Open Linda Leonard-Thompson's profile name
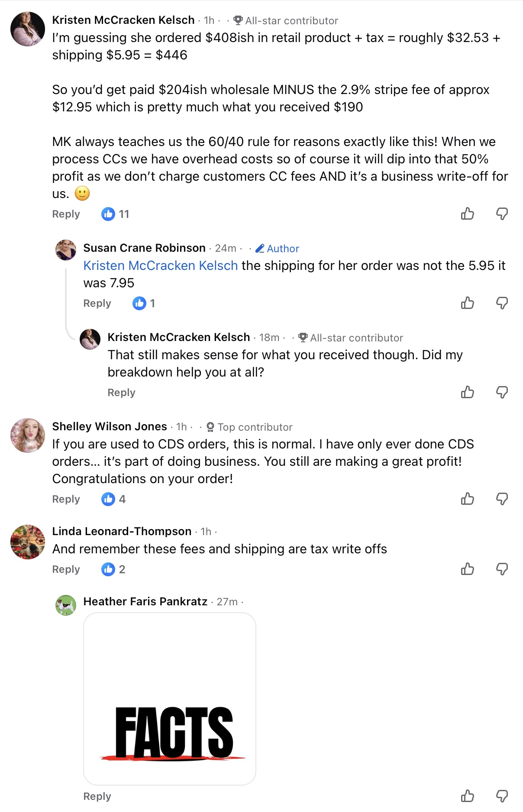 (x=122, y=531)
